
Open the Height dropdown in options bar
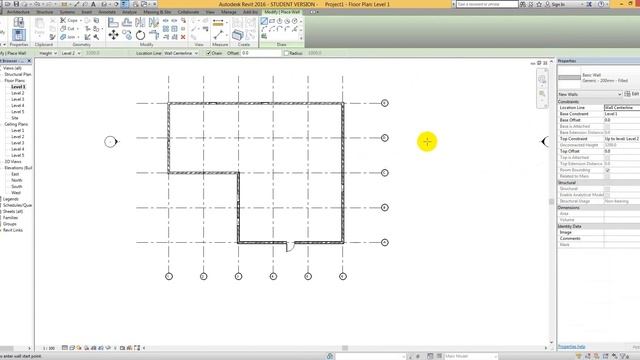[x=47, y=53]
